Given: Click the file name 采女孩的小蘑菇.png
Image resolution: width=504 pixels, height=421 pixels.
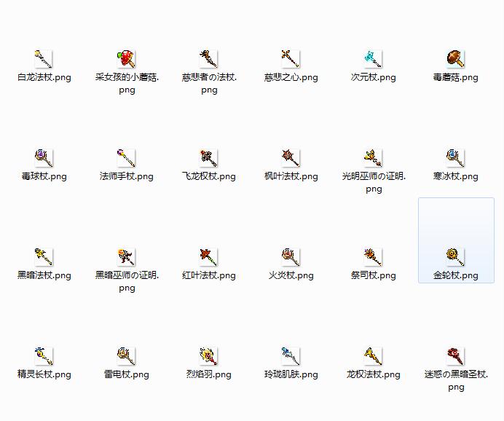Looking at the screenshot, I should (127, 84).
